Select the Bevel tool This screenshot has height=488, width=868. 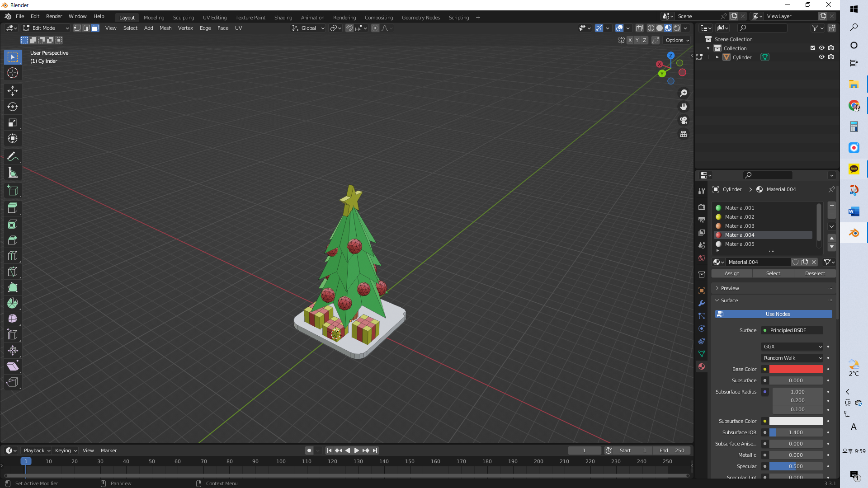click(x=13, y=240)
